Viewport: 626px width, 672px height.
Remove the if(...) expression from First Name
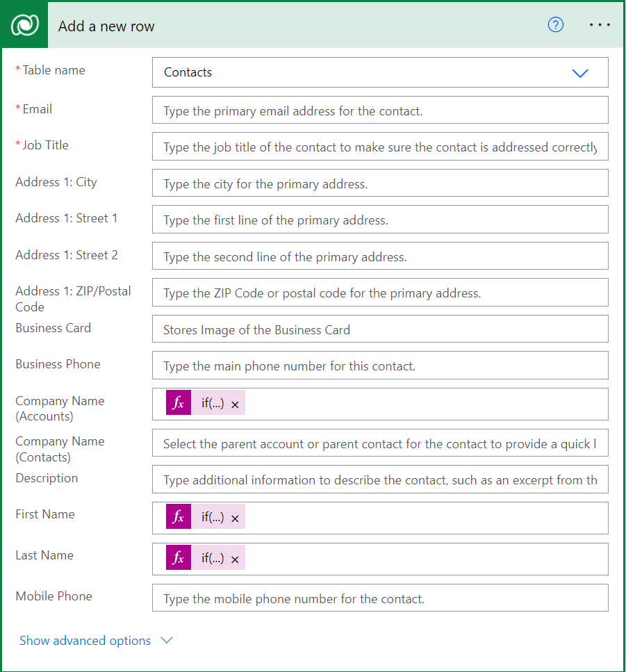(234, 517)
